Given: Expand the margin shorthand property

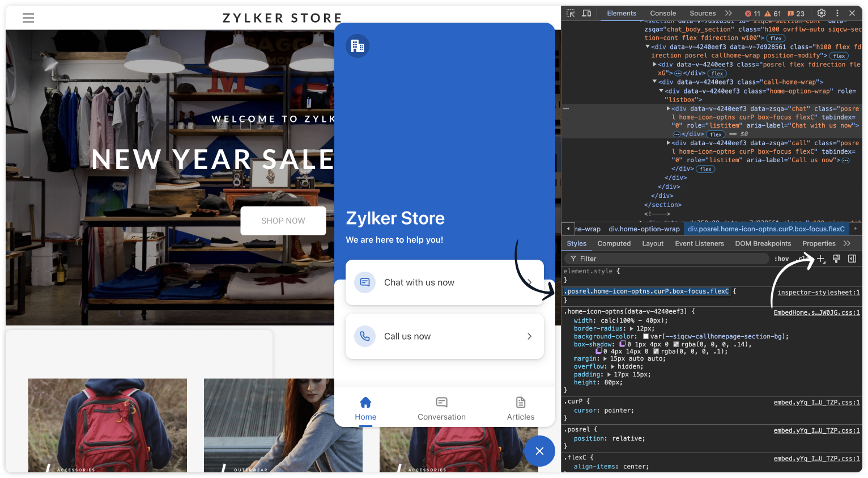Looking at the screenshot, I should pyautogui.click(x=605, y=358).
